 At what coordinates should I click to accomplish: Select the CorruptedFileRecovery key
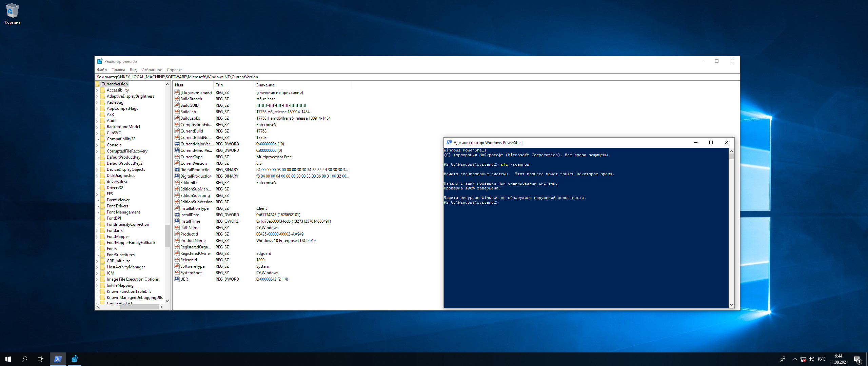(127, 151)
